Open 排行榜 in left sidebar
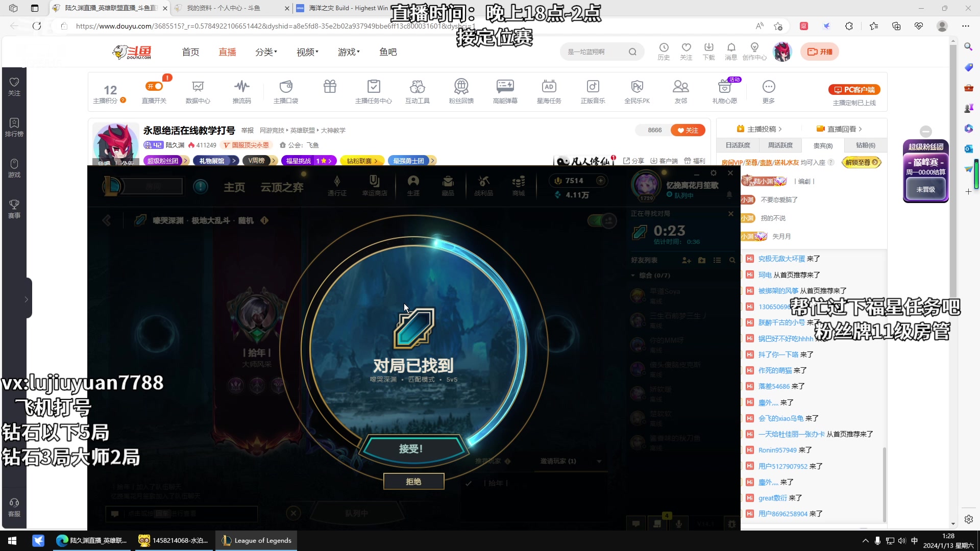 coord(14,128)
